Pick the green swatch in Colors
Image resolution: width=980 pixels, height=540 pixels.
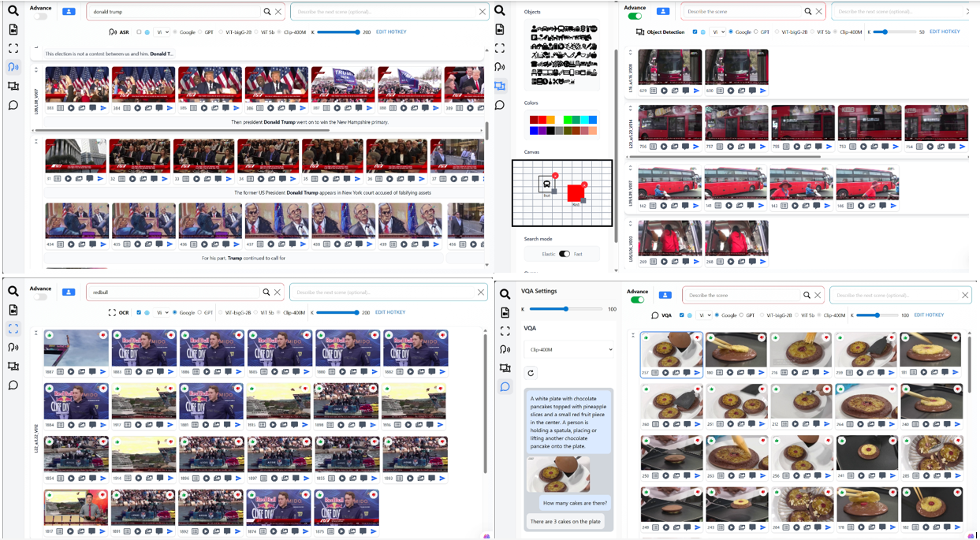[x=568, y=120]
